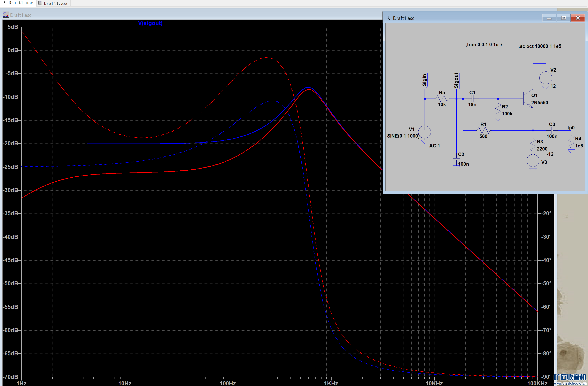Click the 12 value of V2

tap(553, 86)
